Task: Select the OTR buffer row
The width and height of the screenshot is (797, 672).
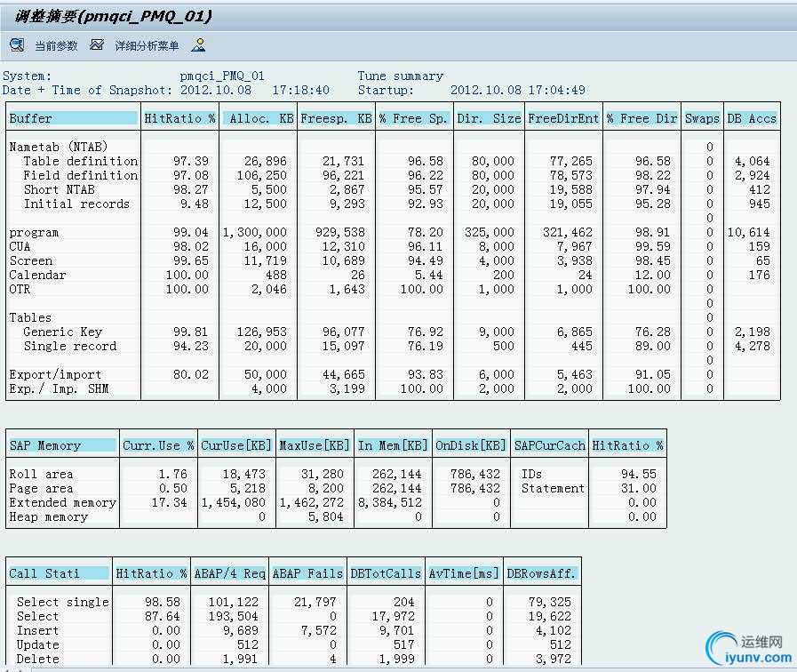Action: pos(393,289)
